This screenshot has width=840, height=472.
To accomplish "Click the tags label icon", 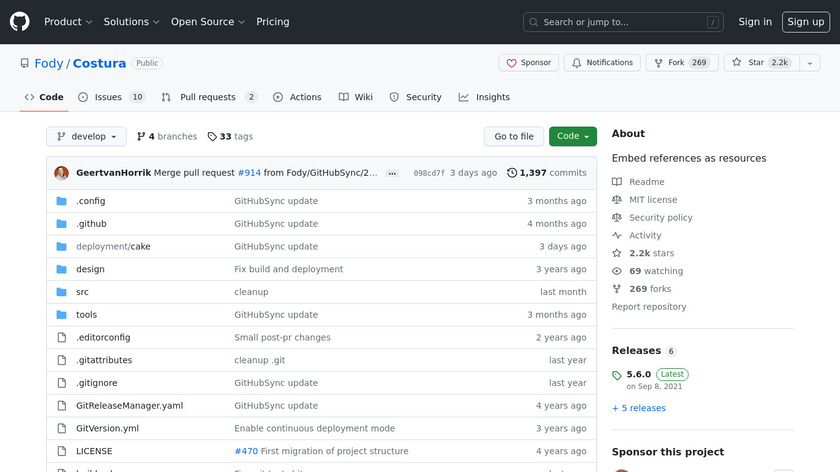I will pyautogui.click(x=212, y=137).
